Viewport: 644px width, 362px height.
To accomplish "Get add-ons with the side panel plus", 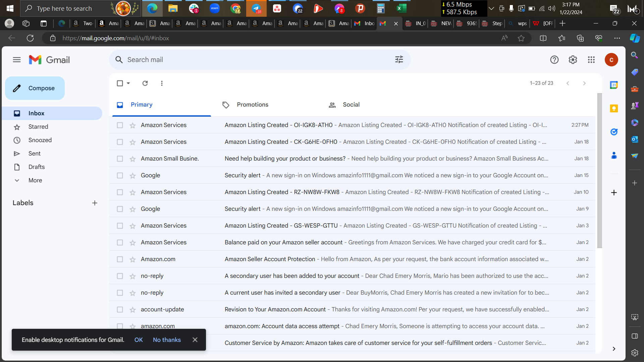I will coord(614,192).
